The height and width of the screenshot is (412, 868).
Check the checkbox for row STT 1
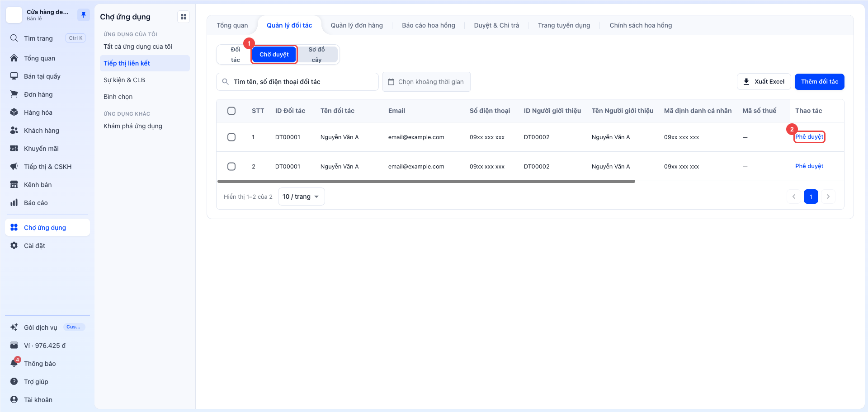(231, 137)
